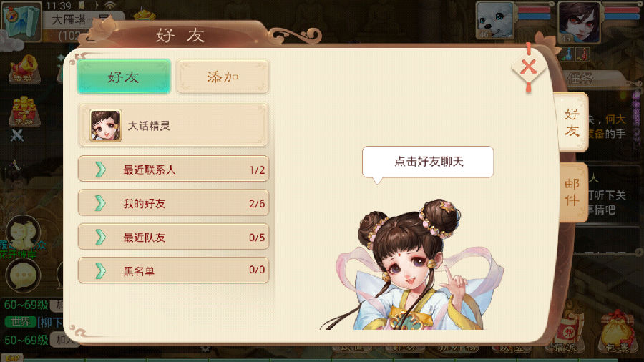Open the 活动 activities icon

pyautogui.click(x=24, y=69)
